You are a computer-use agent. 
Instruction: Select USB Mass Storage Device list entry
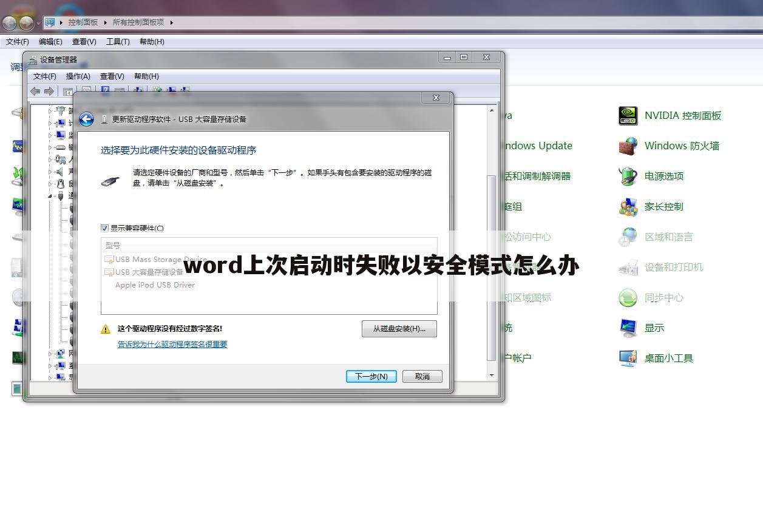[156, 260]
